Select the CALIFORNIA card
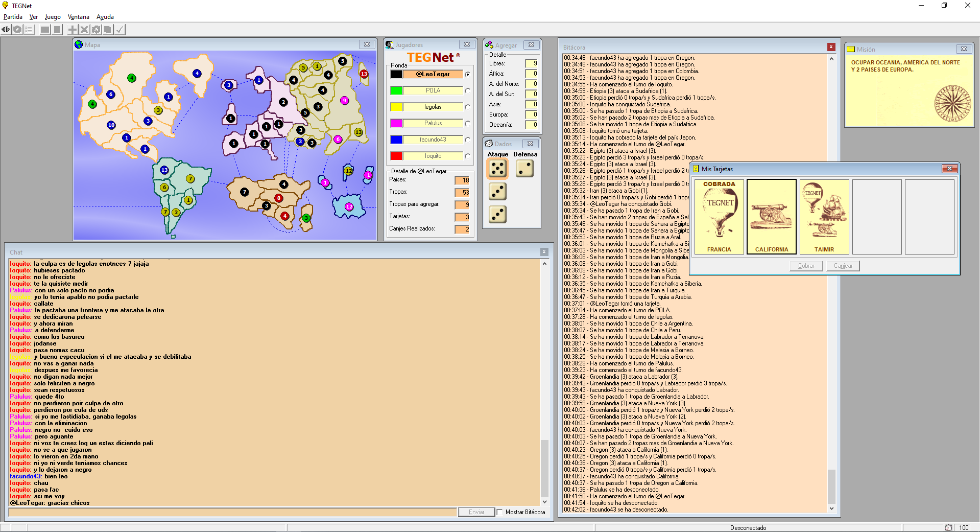 click(x=771, y=216)
